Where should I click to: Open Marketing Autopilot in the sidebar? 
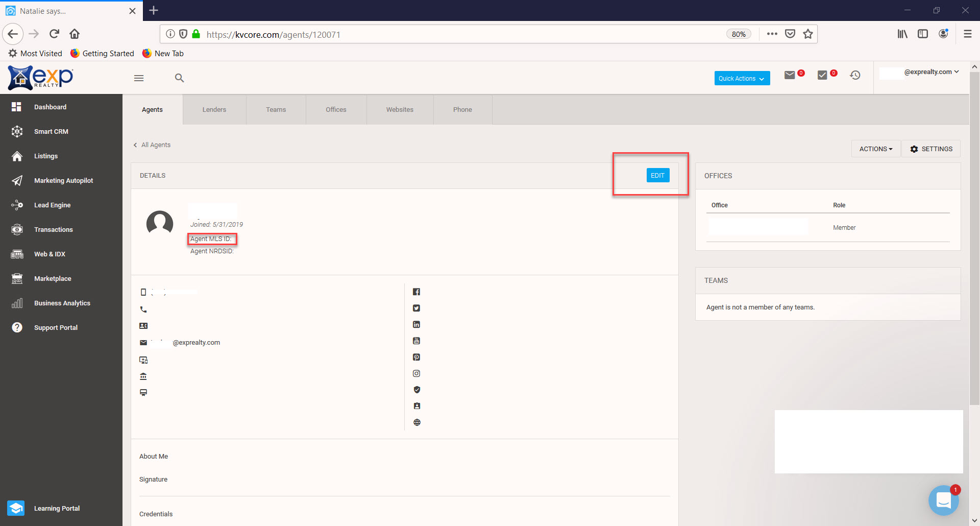(x=61, y=180)
